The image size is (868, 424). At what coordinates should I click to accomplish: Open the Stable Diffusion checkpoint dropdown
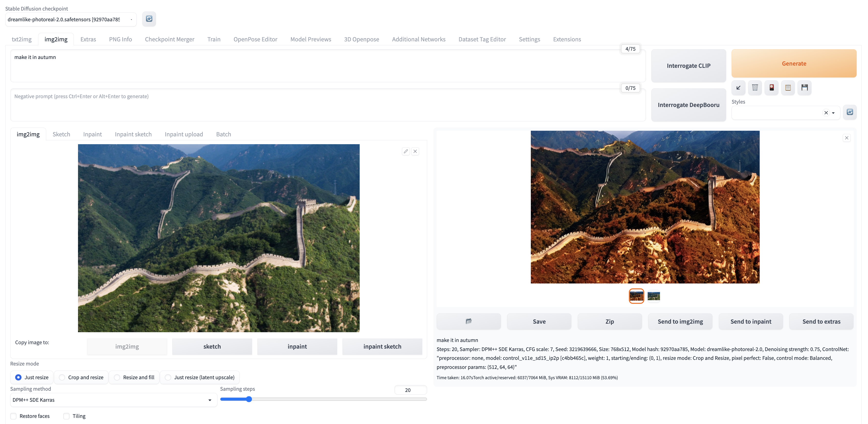(71, 20)
